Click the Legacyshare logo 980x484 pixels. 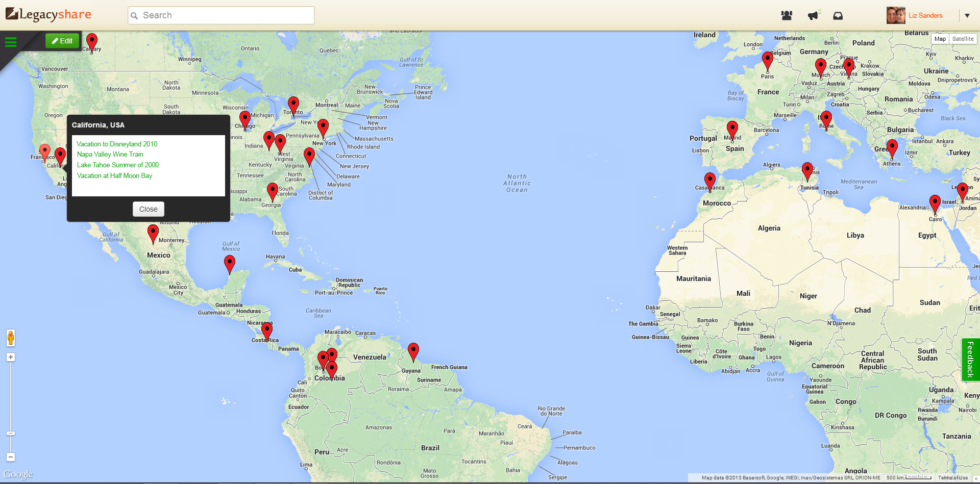48,14
